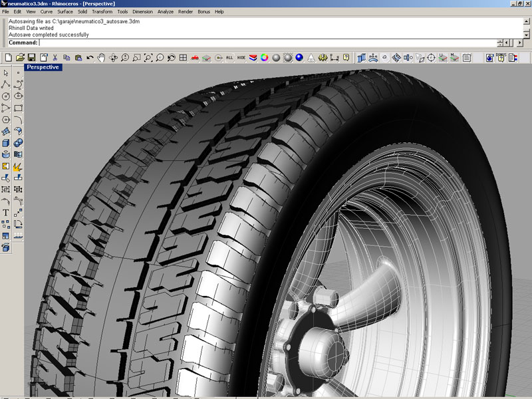Image resolution: width=532 pixels, height=399 pixels.
Task: Click the Undo View Change icon
Action: click(x=172, y=58)
